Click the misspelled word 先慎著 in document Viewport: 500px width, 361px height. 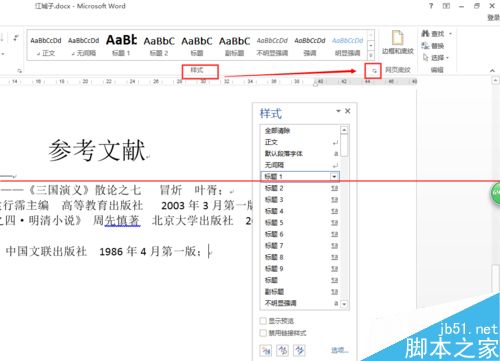tap(122, 221)
